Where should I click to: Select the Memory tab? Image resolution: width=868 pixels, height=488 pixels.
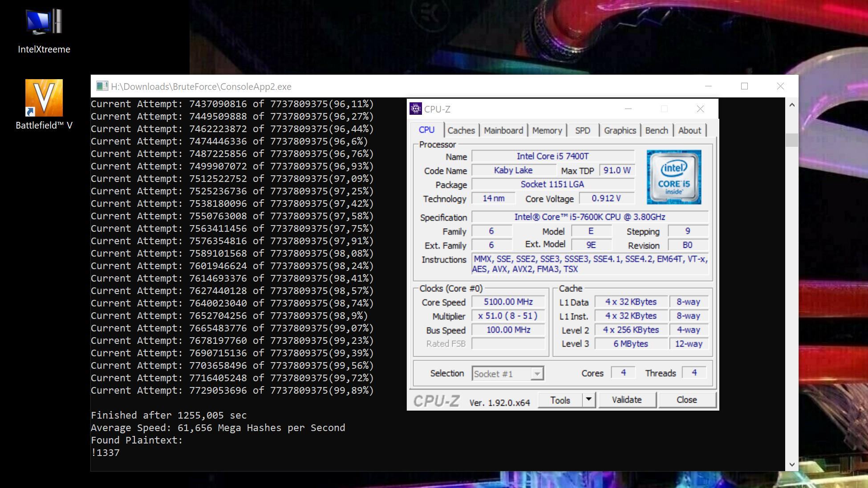click(547, 130)
